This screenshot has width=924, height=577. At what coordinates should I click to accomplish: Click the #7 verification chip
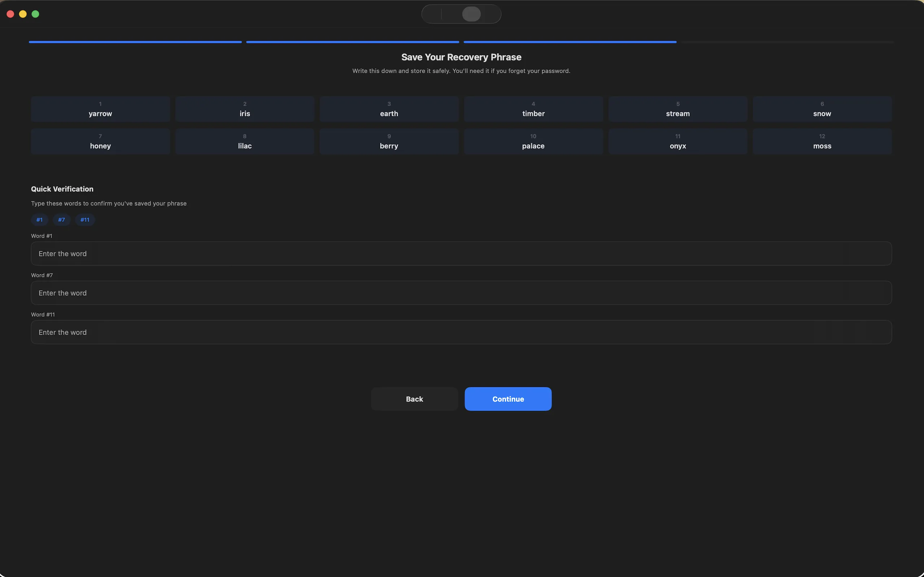pyautogui.click(x=61, y=220)
